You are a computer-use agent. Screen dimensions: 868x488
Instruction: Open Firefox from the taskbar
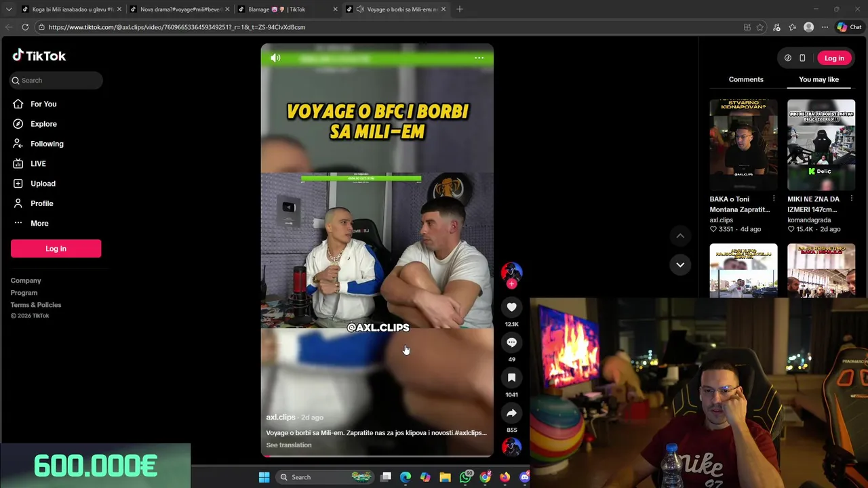(x=505, y=477)
